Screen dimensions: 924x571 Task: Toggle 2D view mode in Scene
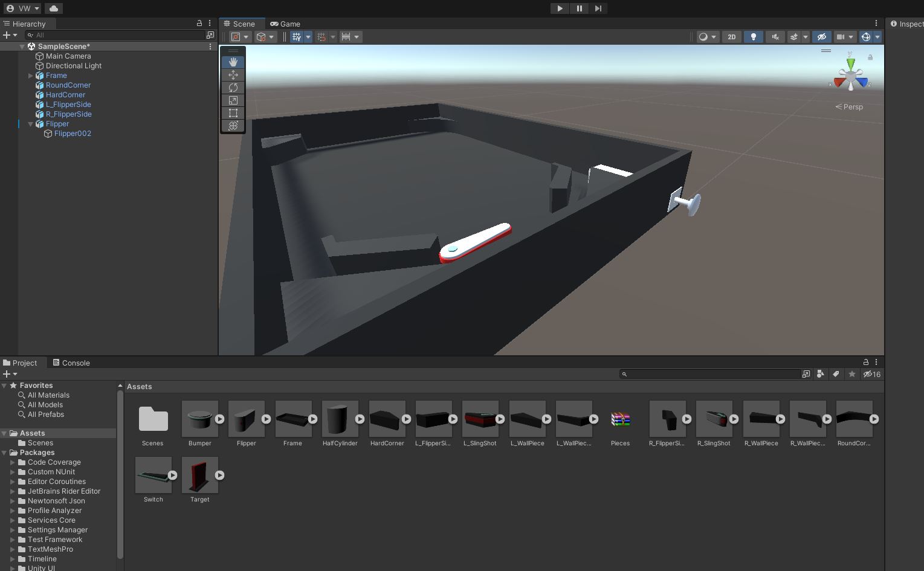[x=731, y=37]
